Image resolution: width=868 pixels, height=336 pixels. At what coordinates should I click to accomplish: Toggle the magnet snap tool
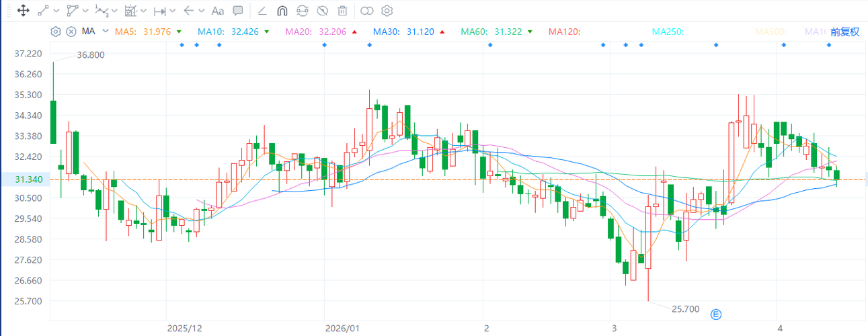[x=282, y=11]
